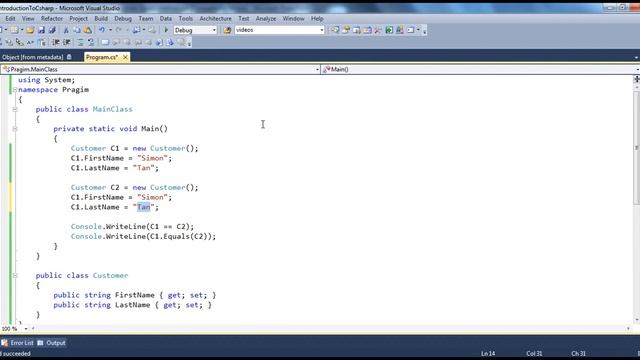Viewport: 640px width, 360px height.
Task: Open the active documents list arrow
Action: pyautogui.click(x=636, y=58)
